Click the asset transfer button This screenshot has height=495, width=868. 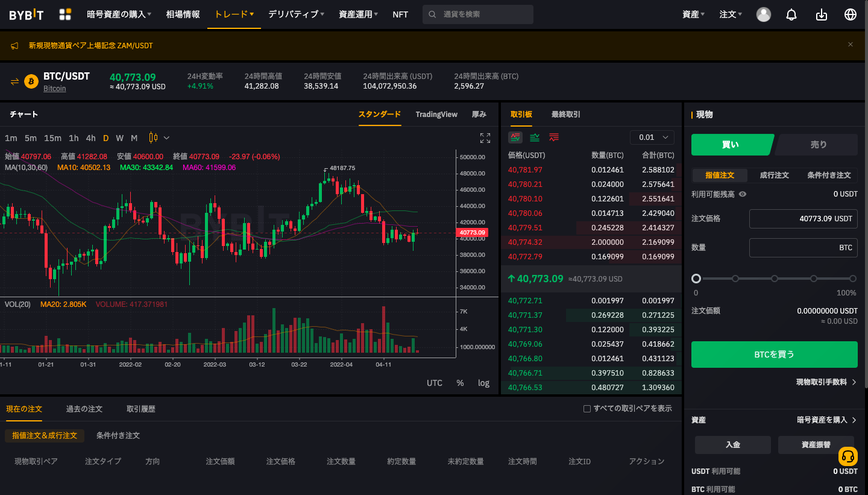(816, 445)
